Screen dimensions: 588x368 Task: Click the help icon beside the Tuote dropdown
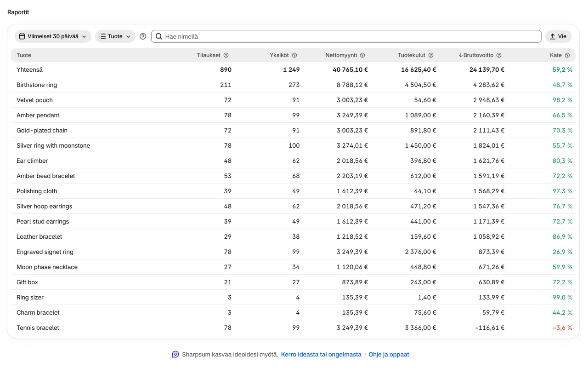click(x=143, y=36)
